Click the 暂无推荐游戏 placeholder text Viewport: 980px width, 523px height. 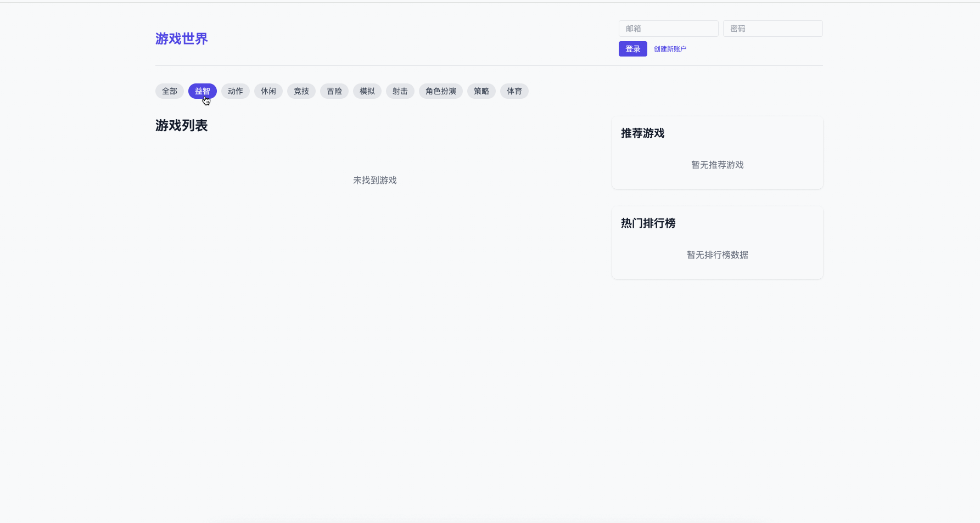(717, 164)
